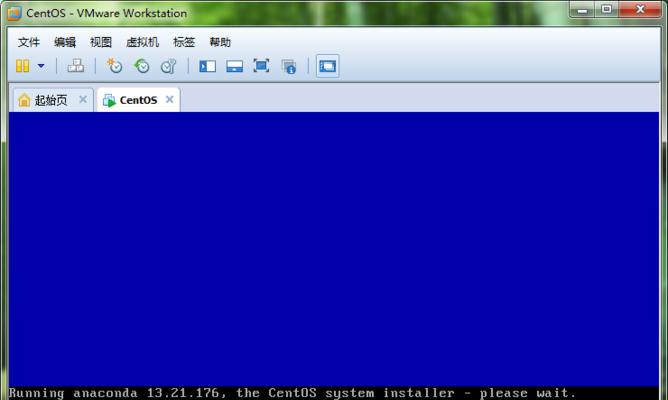Click the running VM icon on CentOS tab

coord(109,101)
